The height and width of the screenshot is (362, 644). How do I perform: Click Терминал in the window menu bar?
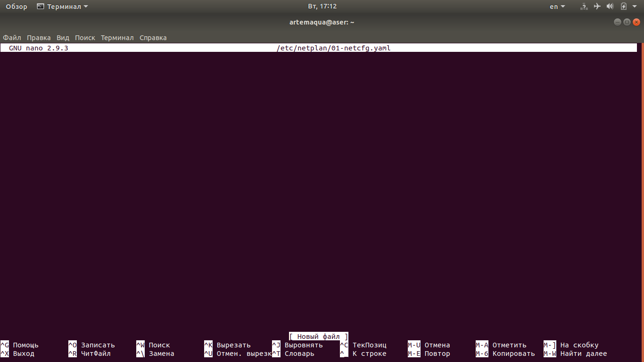tap(117, 38)
